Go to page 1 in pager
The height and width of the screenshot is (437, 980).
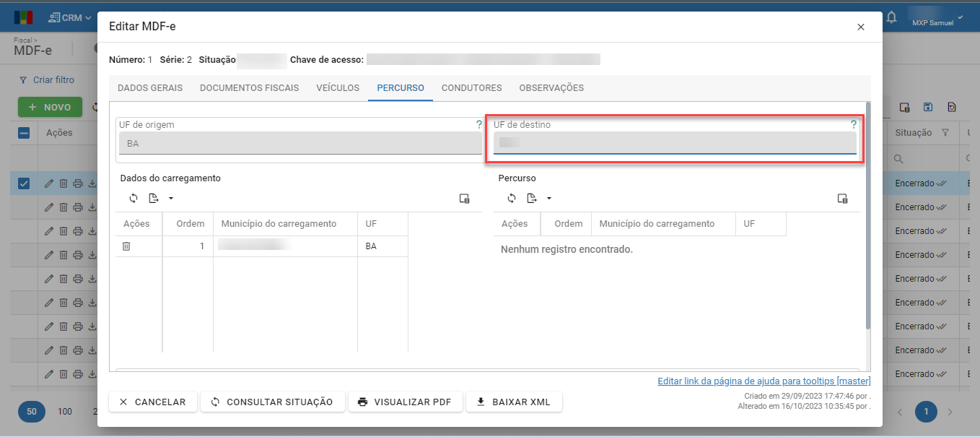point(926,412)
